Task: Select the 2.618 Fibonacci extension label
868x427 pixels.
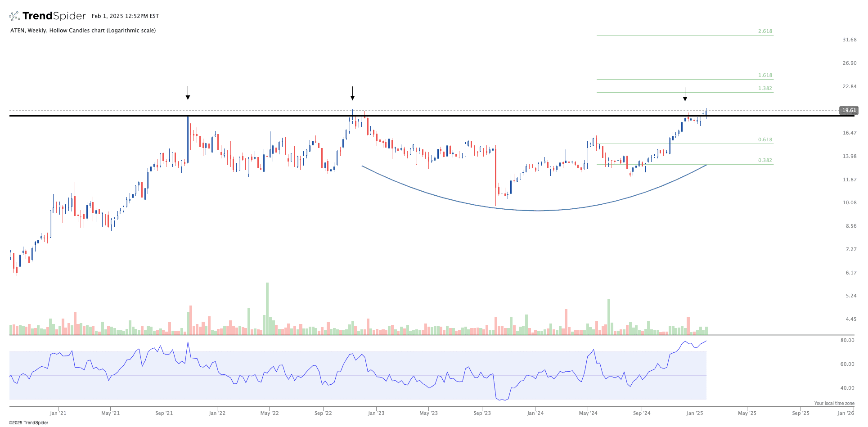Action: click(765, 31)
